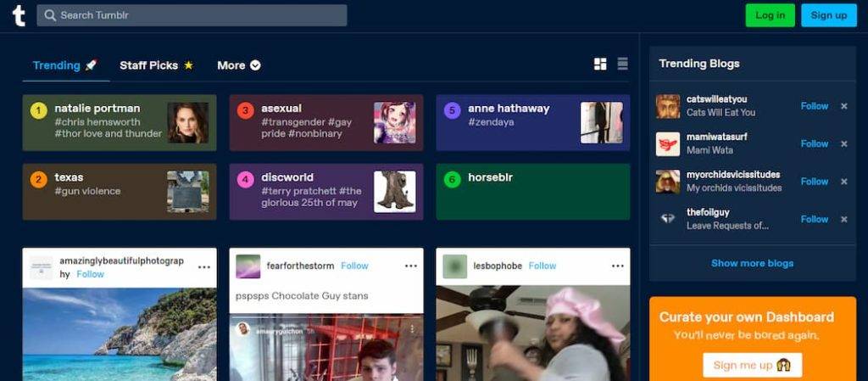The height and width of the screenshot is (381, 868).
Task: Click the Log in button
Action: [770, 15]
